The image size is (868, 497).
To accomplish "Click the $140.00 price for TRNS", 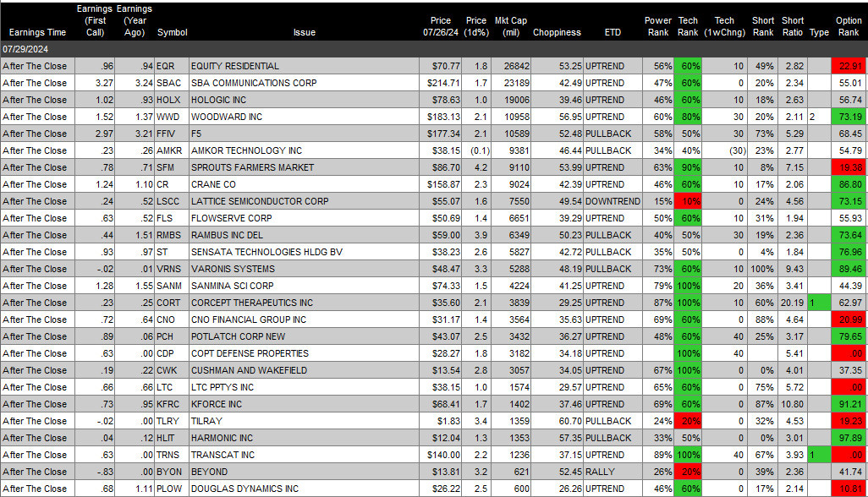I will pyautogui.click(x=441, y=455).
